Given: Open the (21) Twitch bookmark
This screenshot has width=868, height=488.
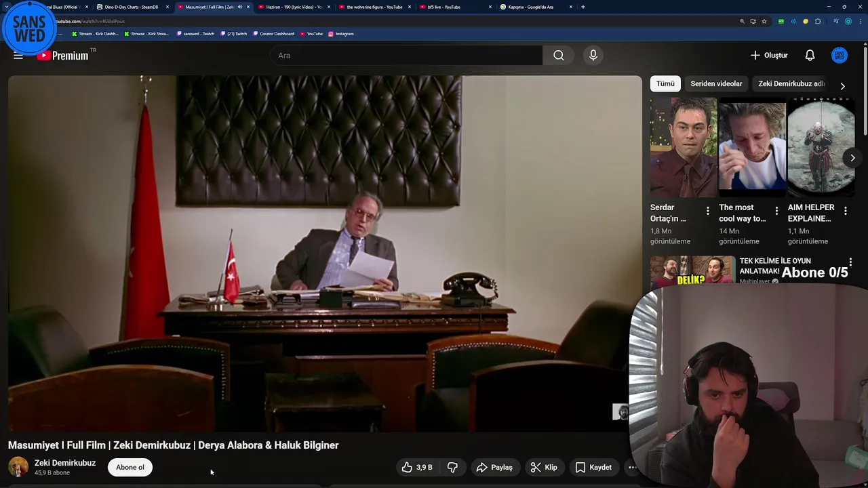Looking at the screenshot, I should coord(234,33).
